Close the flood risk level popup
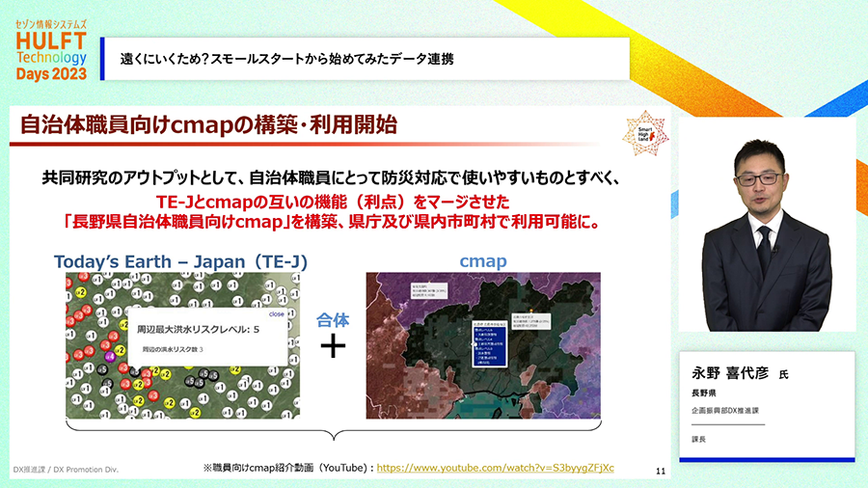The image size is (868, 488). (276, 313)
